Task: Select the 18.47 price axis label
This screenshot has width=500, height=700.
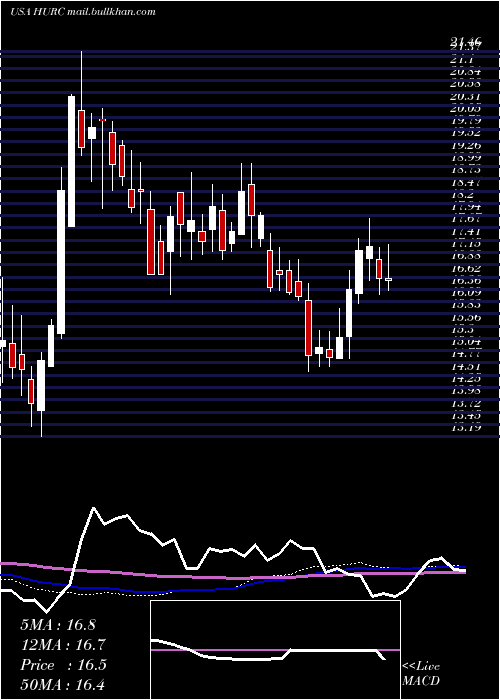Action: pyautogui.click(x=466, y=182)
